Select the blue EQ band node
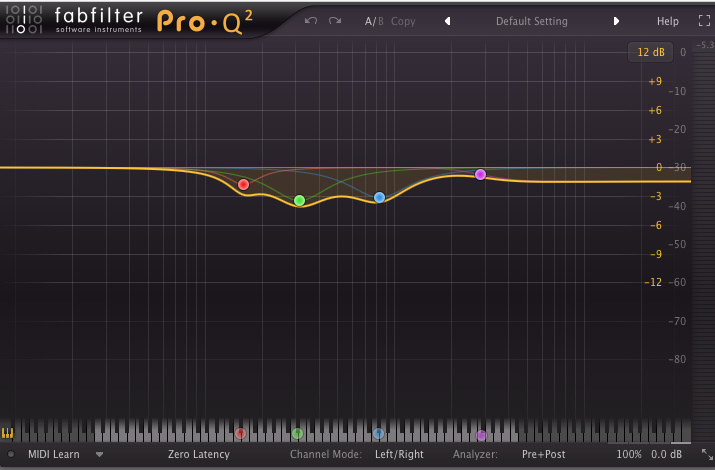The height and width of the screenshot is (470, 715). pyautogui.click(x=379, y=197)
